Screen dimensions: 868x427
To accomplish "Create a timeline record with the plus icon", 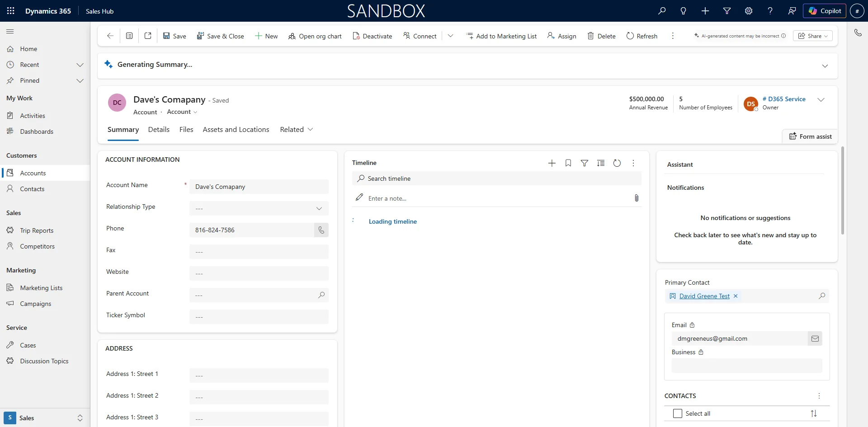I will tap(552, 163).
